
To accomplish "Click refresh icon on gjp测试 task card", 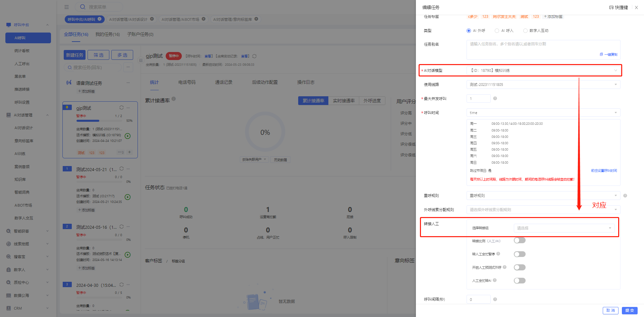I will [121, 108].
